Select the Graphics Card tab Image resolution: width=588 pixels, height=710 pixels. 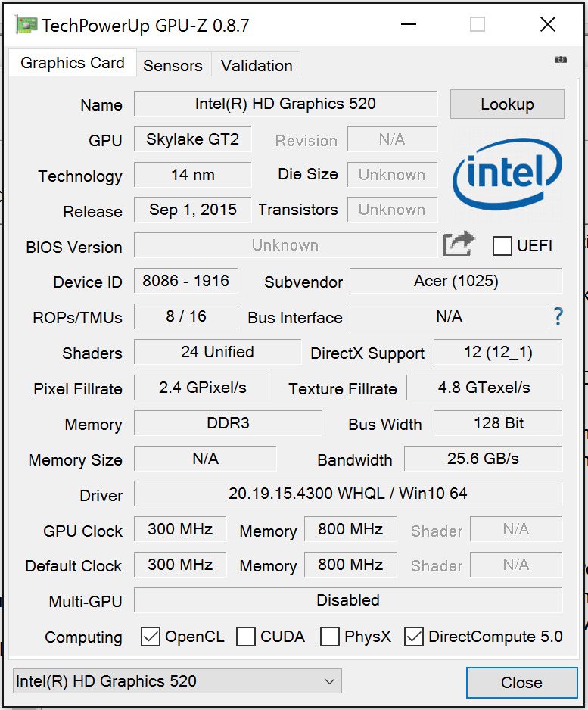click(x=73, y=63)
